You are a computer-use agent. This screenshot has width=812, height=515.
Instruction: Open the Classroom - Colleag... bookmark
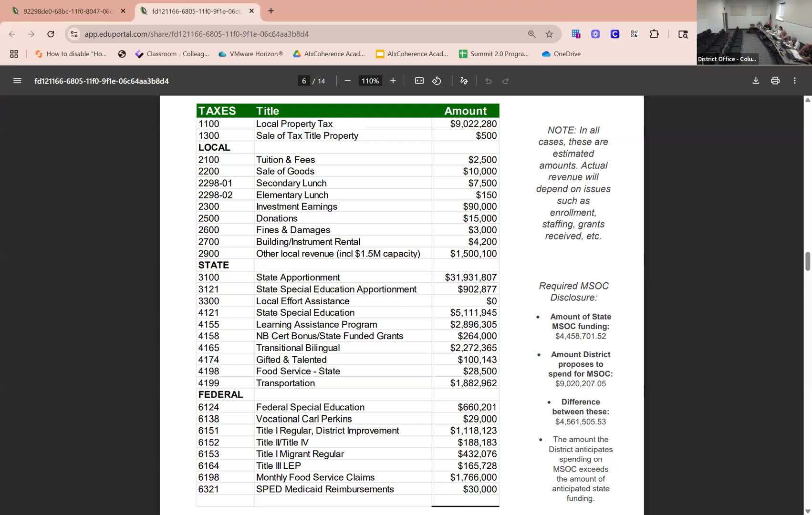point(172,54)
